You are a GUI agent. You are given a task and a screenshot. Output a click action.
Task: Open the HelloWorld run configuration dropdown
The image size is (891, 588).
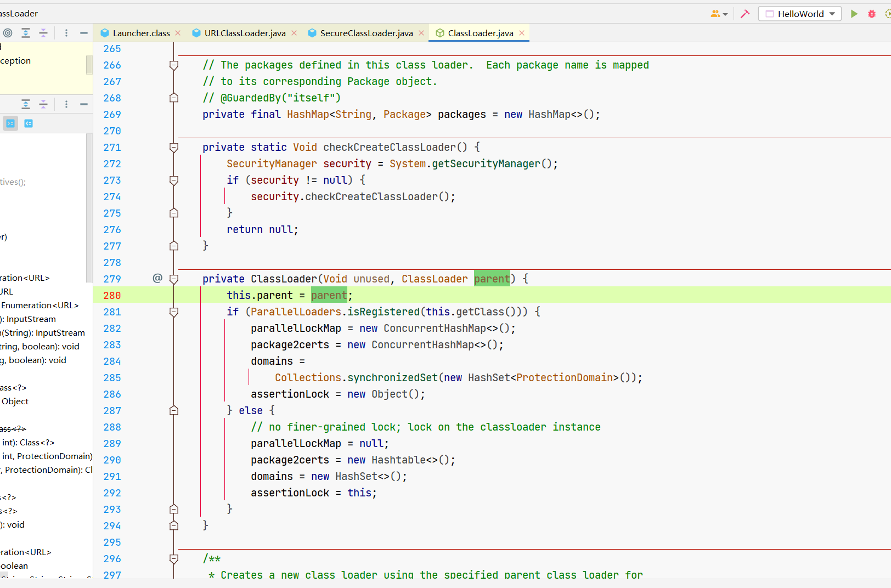coord(800,14)
